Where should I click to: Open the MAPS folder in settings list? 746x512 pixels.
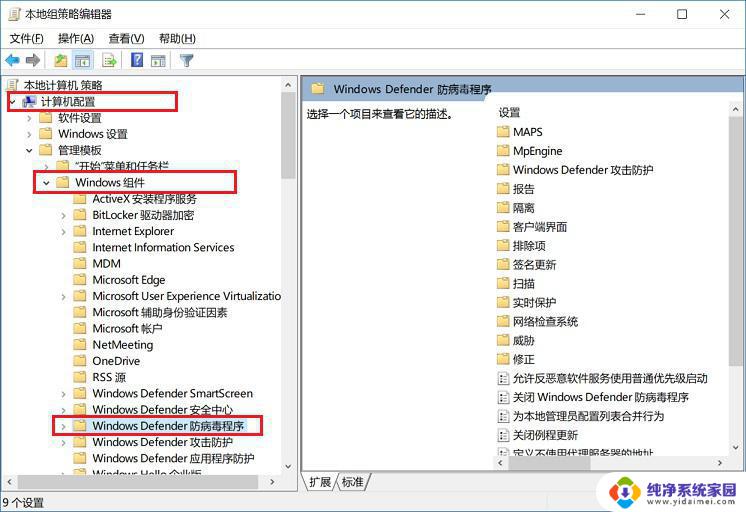pos(528,132)
